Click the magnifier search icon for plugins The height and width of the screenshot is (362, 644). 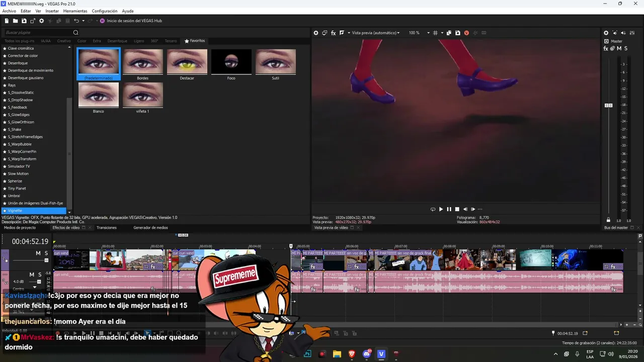pos(76,33)
